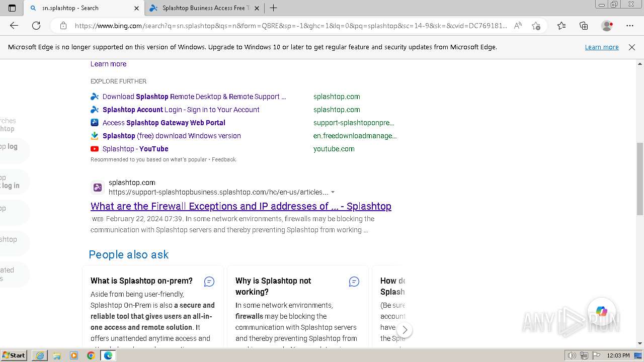Viewport: 644px width, 362px height.
Task: Click the Feedback link under recommendations
Action: coord(224,159)
